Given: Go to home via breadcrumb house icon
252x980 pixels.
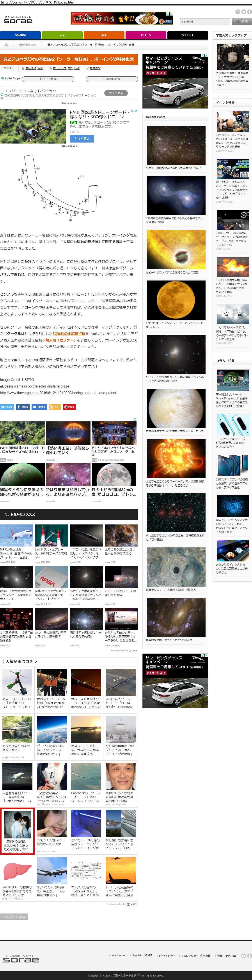Looking at the screenshot, I should coord(6,45).
